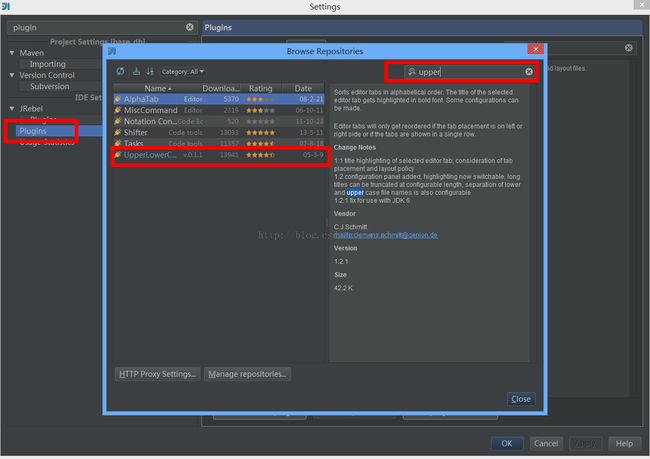Click the UpperLowerC... star rating
650x459 pixels.
point(260,155)
